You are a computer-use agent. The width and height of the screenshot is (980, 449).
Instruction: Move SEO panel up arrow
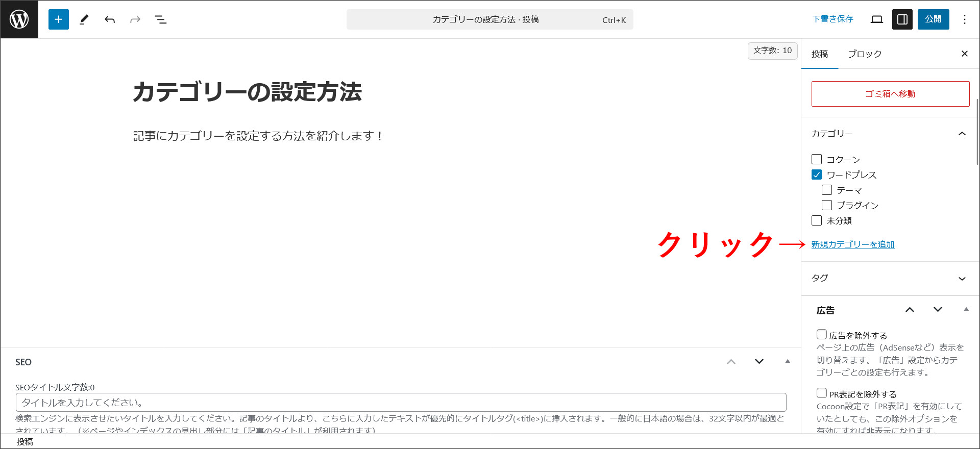(731, 361)
